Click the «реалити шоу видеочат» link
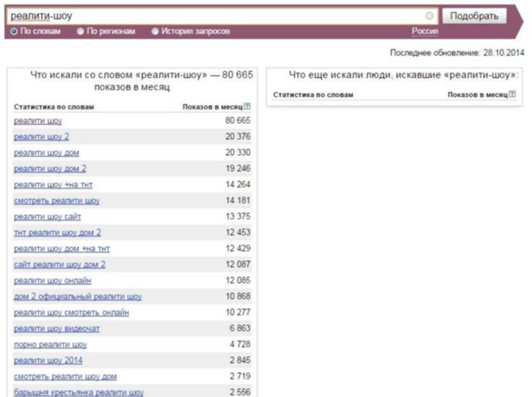This screenshot has height=397, width=532. tap(56, 328)
